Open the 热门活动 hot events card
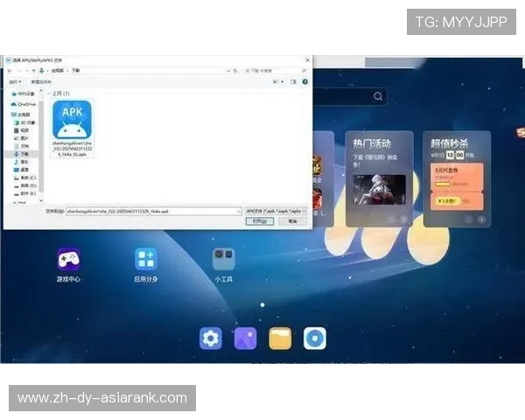Viewport: 525px width, 420px height. pyautogui.click(x=380, y=178)
